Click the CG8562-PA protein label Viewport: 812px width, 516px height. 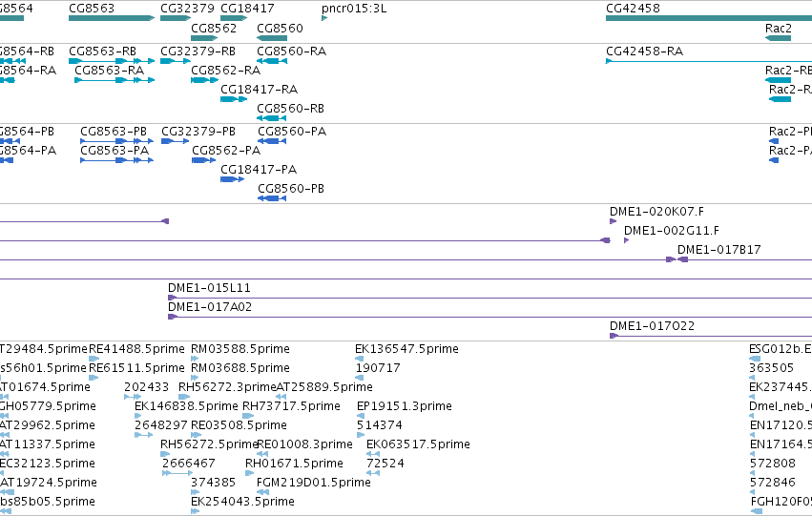(226, 151)
